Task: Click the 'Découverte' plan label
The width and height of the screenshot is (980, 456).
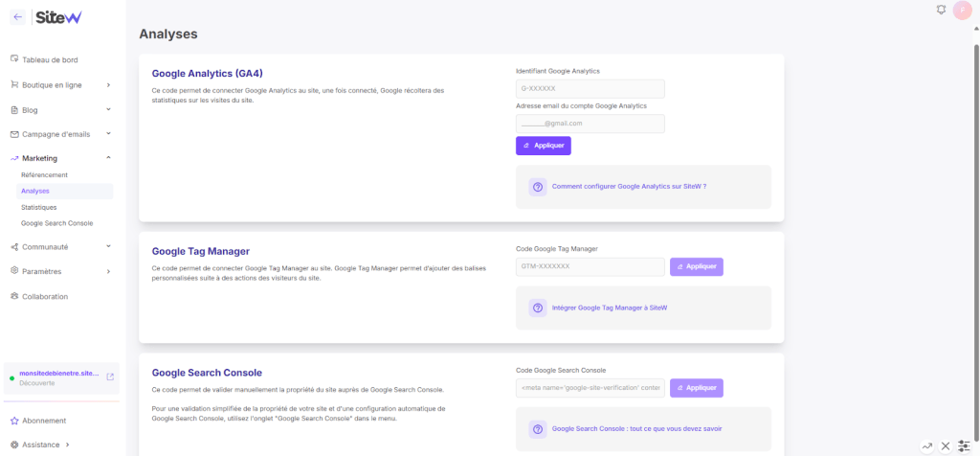Action: [x=35, y=383]
